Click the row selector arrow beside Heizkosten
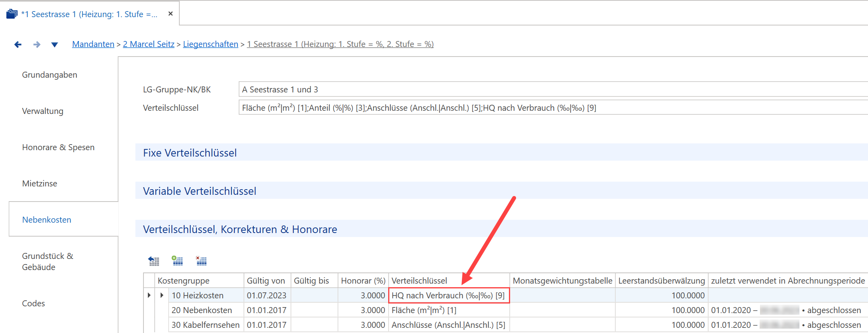Screen dimensions: 868x333 coord(149,295)
